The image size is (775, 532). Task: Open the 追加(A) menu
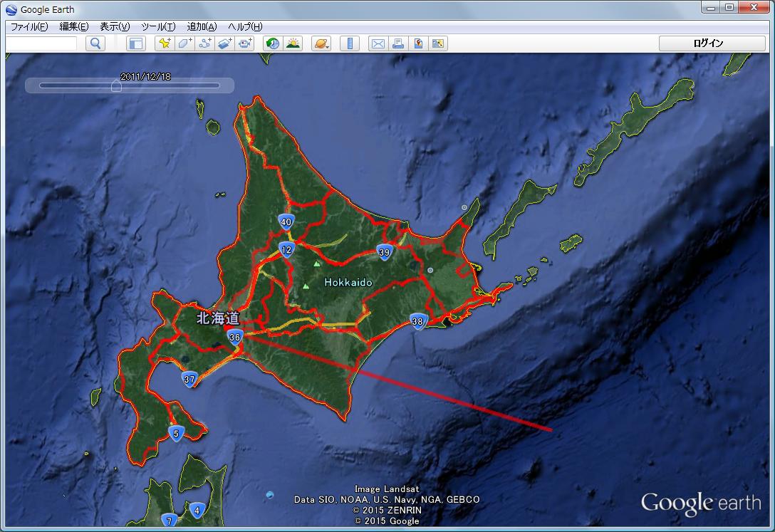click(202, 26)
